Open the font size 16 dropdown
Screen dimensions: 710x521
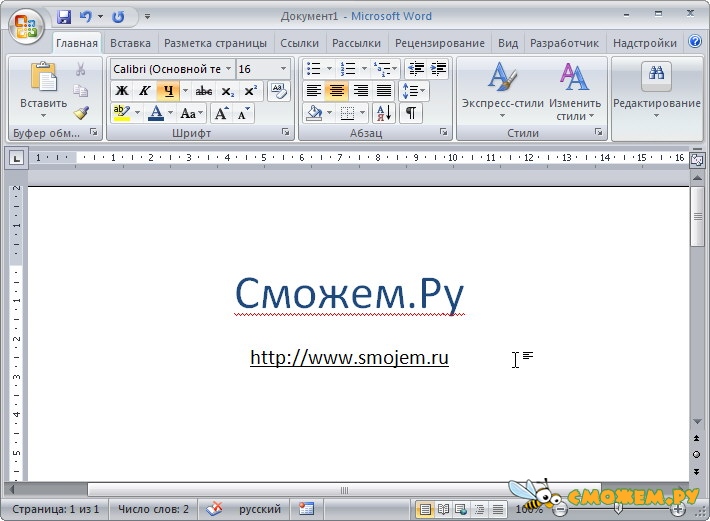tap(283, 69)
